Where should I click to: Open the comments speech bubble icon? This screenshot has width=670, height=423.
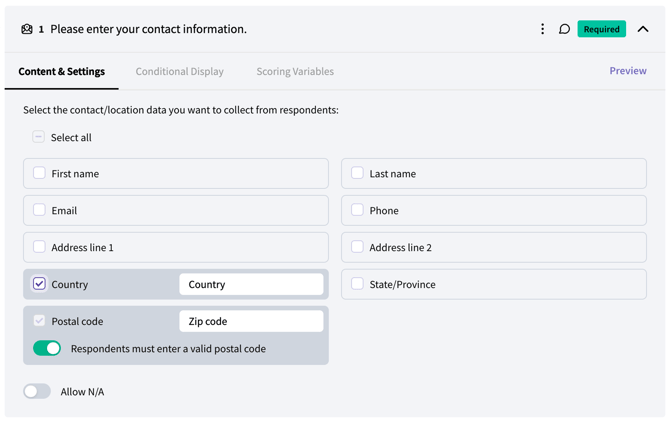pos(564,29)
